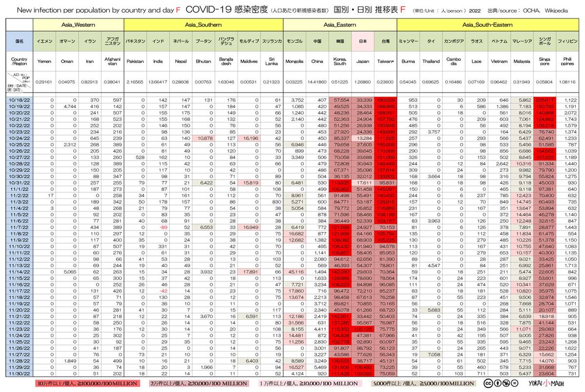Click the Maldives value 17,891
The width and height of the screenshot is (585, 392).
click(x=251, y=273)
